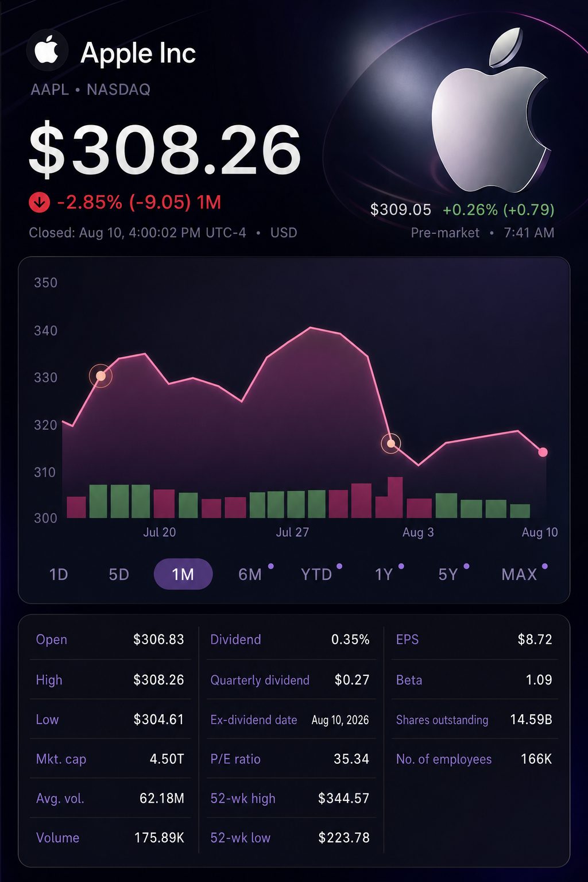Click the Mkt. cap value 4.50T
Image resolution: width=588 pixels, height=882 pixels.
click(x=167, y=759)
